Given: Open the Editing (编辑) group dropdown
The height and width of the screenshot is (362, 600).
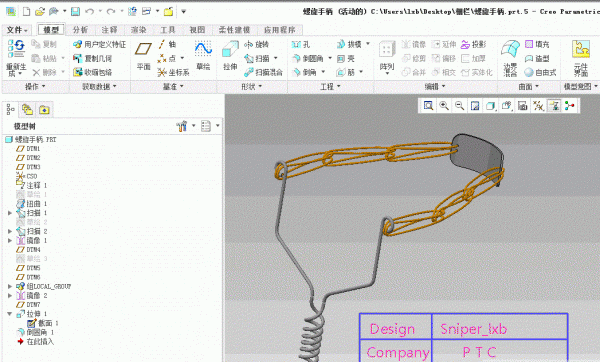Looking at the screenshot, I should click(435, 87).
